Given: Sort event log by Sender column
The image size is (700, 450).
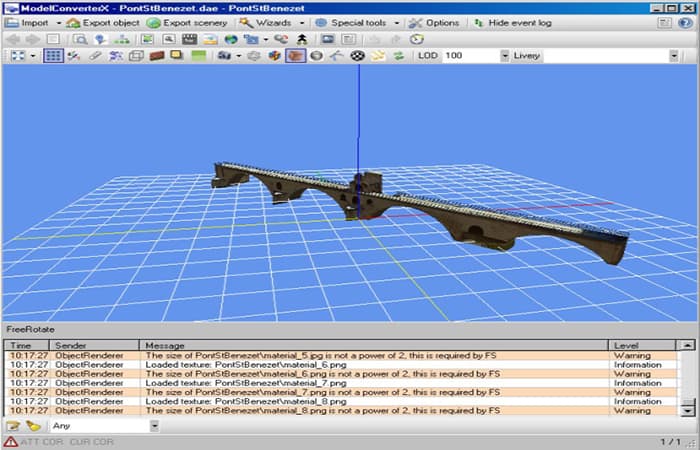Looking at the screenshot, I should coord(94,346).
